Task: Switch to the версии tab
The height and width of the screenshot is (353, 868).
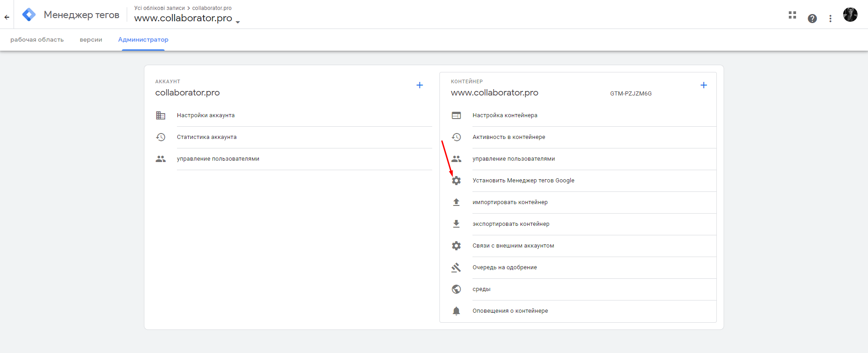Action: tap(91, 40)
